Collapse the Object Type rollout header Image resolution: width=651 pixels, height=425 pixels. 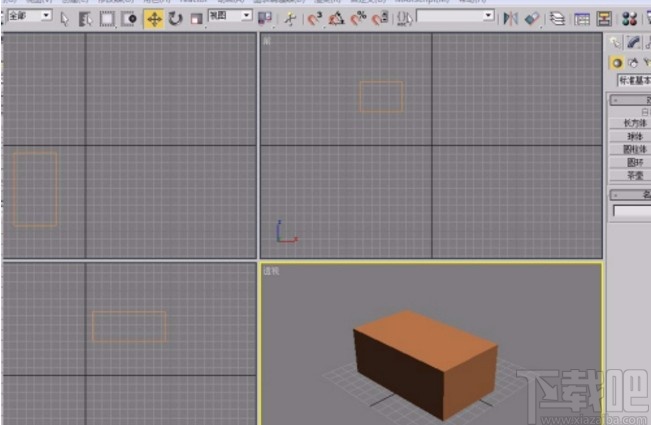[x=630, y=100]
